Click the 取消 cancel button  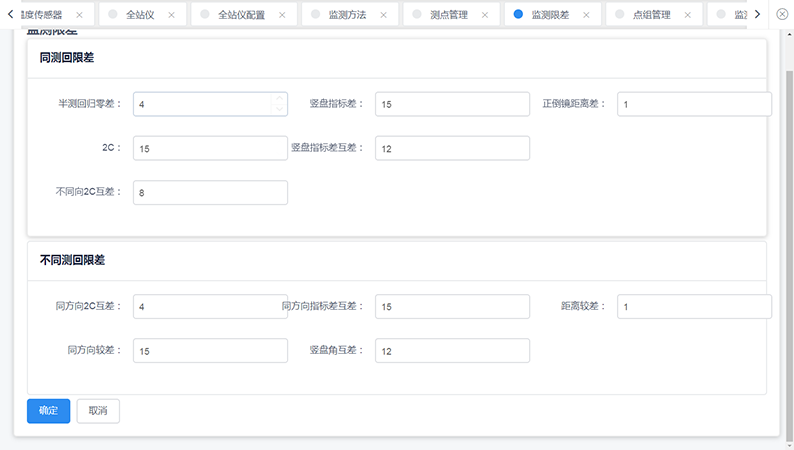click(x=98, y=411)
